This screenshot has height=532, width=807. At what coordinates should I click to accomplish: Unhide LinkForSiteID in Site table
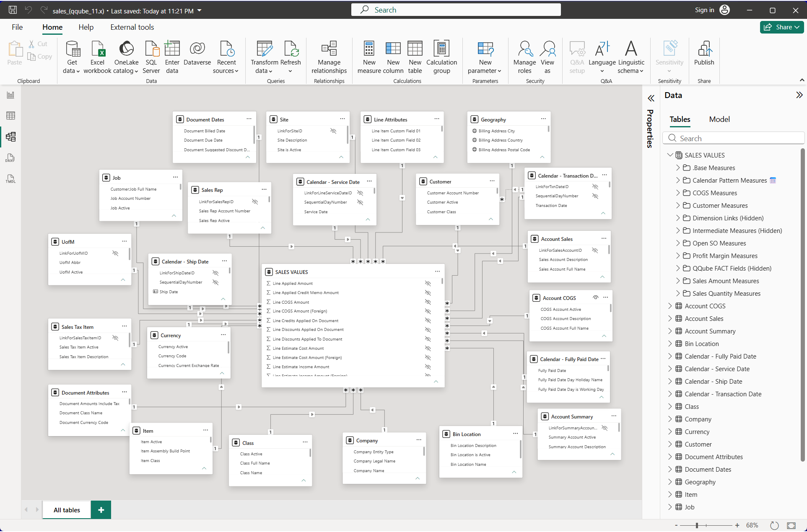(333, 131)
